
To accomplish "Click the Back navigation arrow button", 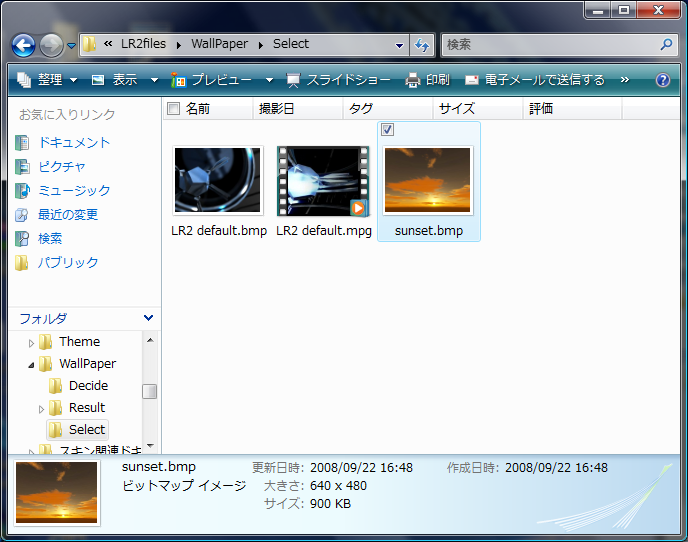I will pos(24,45).
